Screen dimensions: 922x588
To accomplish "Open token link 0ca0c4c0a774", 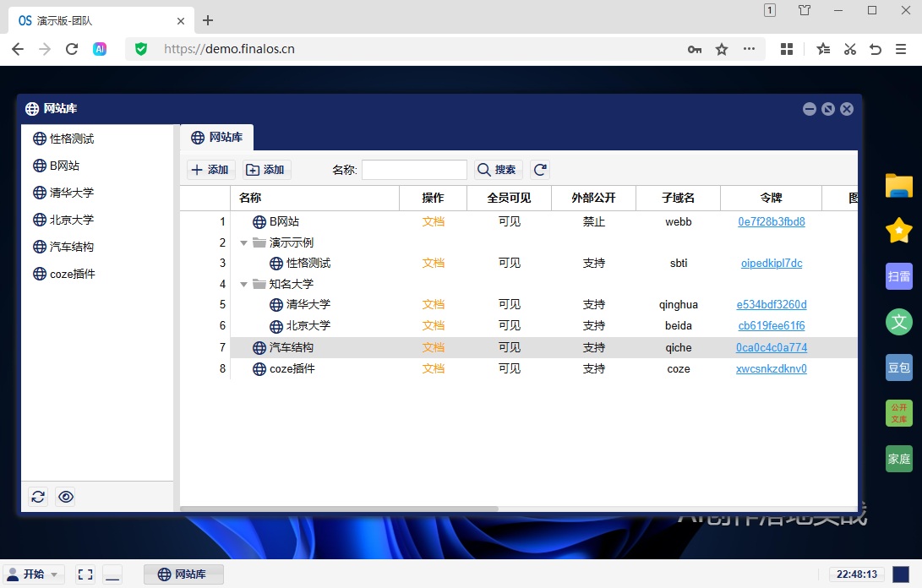I will pyautogui.click(x=772, y=347).
